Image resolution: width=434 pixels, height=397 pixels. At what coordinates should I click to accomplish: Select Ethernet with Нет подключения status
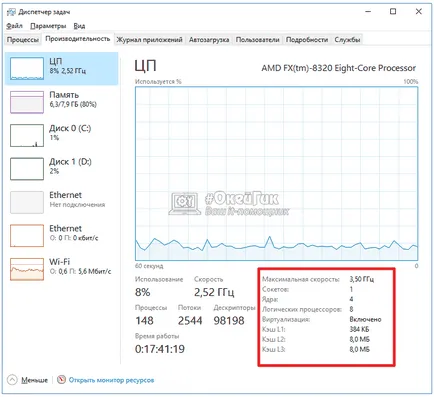tap(62, 202)
